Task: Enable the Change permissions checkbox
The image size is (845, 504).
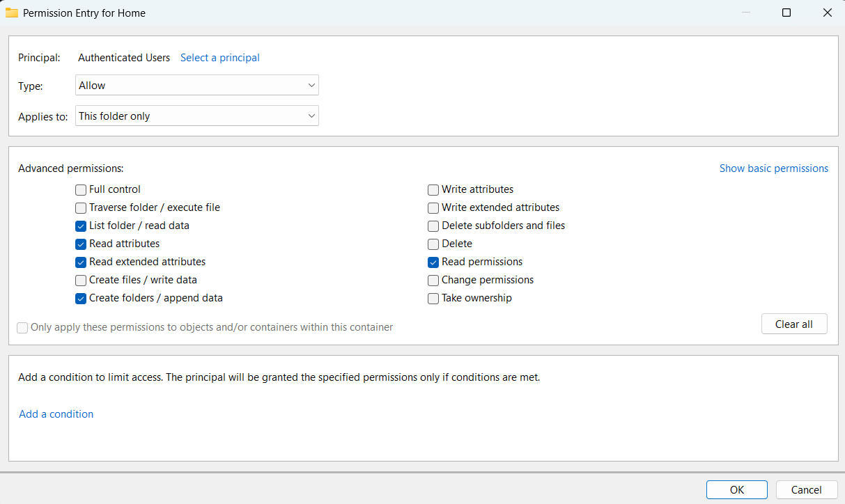Action: point(433,280)
